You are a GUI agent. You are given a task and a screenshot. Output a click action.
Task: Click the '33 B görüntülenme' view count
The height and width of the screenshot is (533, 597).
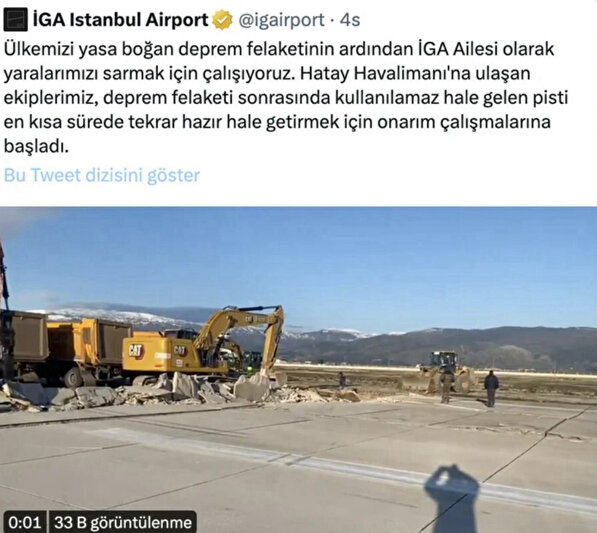pos(123,522)
